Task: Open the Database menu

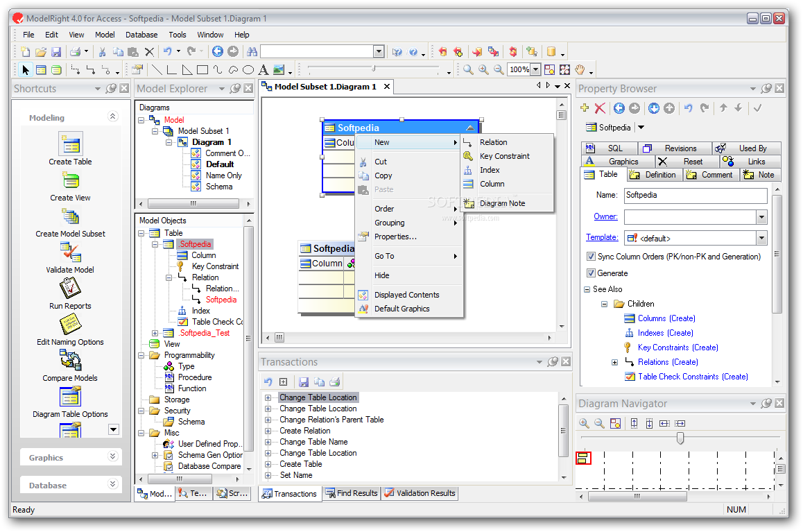Action: (x=141, y=35)
